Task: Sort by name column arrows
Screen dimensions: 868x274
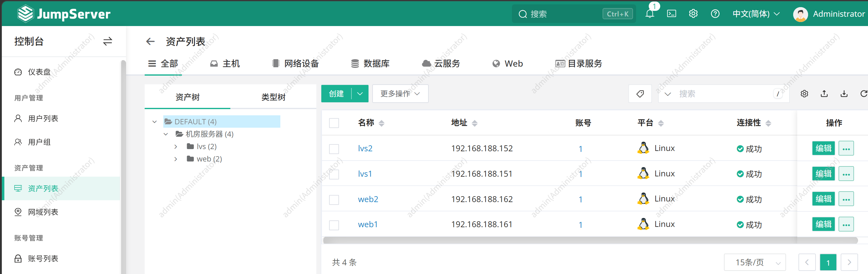Action: pos(382,123)
